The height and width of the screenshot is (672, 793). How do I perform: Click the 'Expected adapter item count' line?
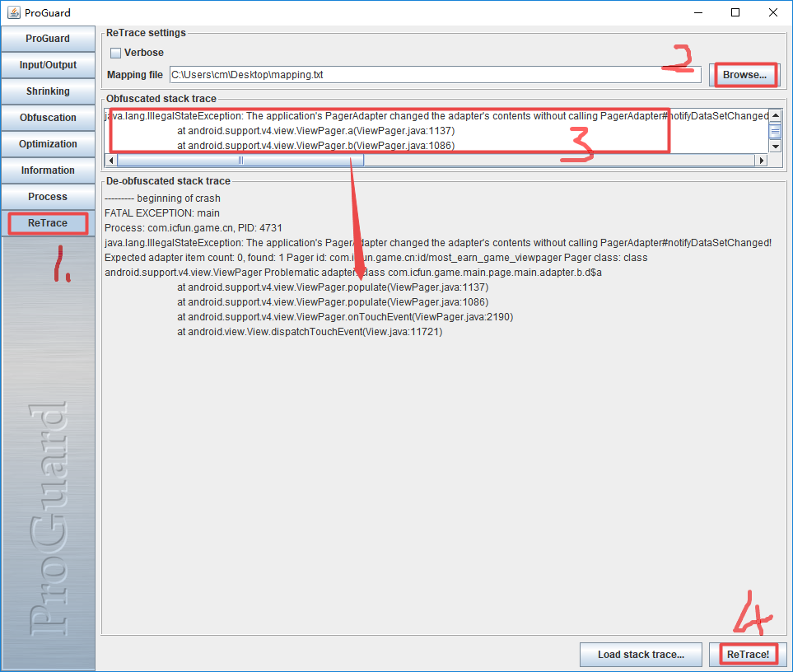[376, 258]
